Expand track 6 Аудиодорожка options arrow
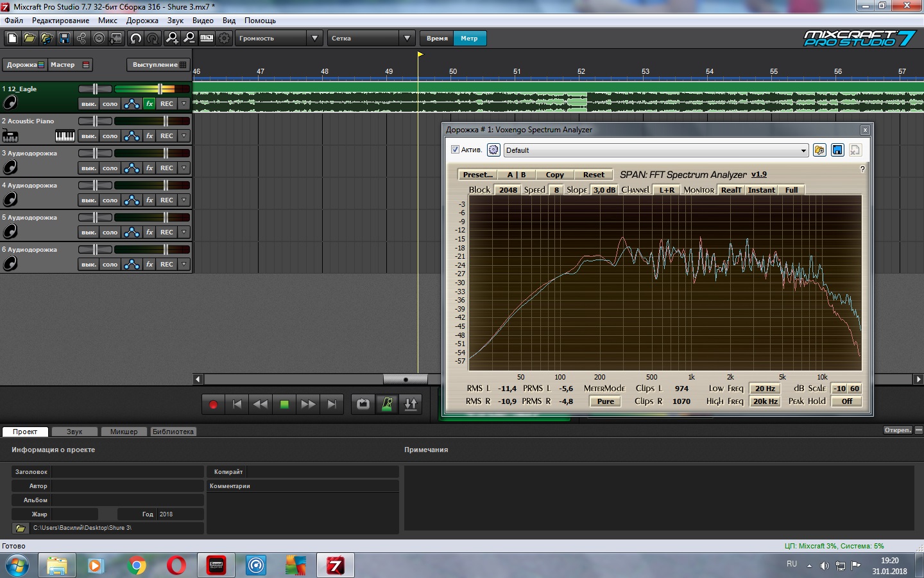Screen dimensions: 924x578 [x=184, y=264]
